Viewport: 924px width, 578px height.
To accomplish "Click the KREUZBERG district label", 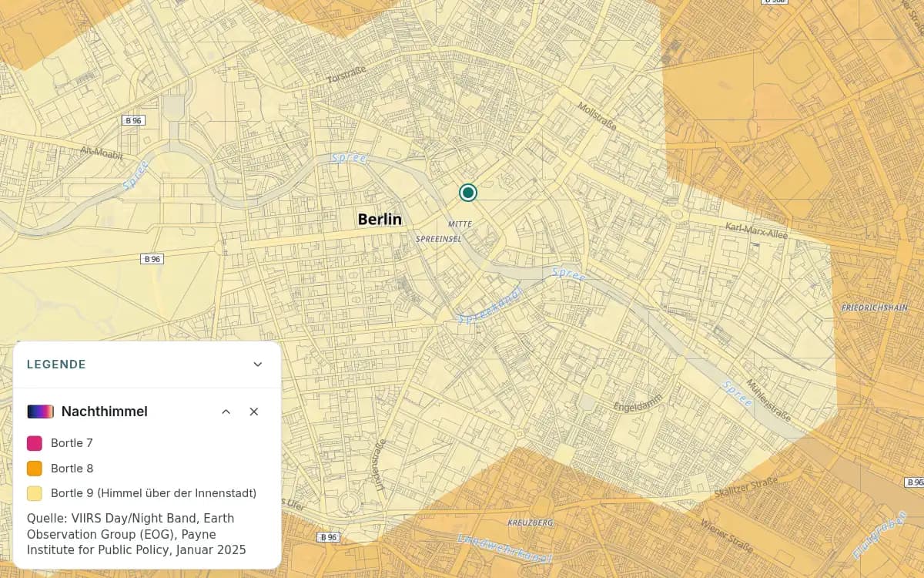I will pos(531,523).
